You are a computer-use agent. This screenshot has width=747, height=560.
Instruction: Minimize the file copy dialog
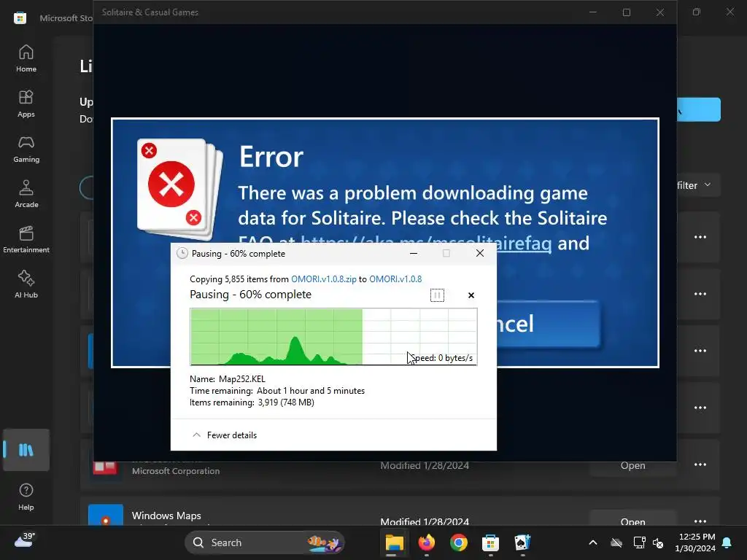click(x=414, y=253)
